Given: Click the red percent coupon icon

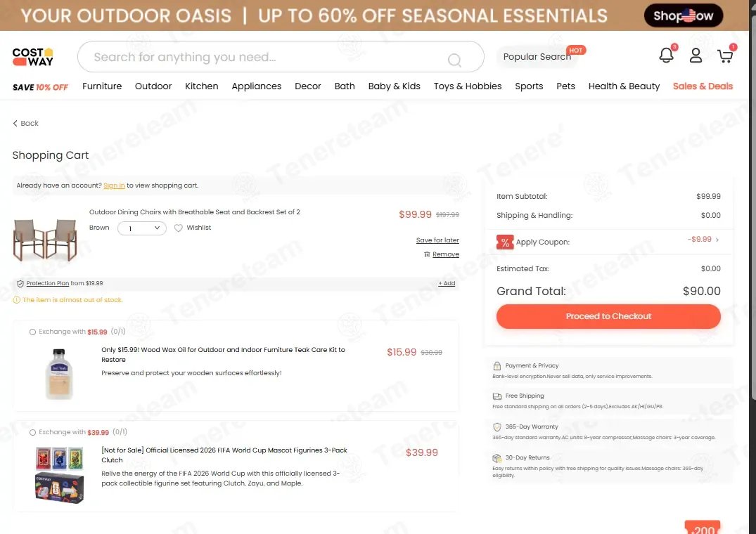Looking at the screenshot, I should [x=505, y=242].
